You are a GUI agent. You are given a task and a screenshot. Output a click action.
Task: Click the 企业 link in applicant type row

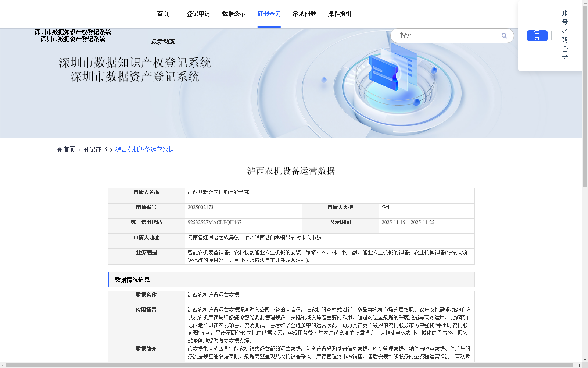[x=387, y=207]
